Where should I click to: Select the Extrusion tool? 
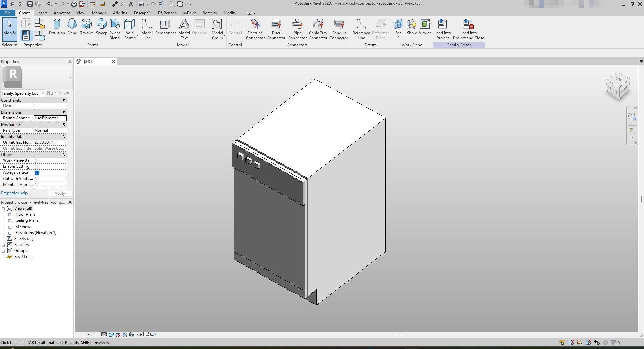coord(57,27)
